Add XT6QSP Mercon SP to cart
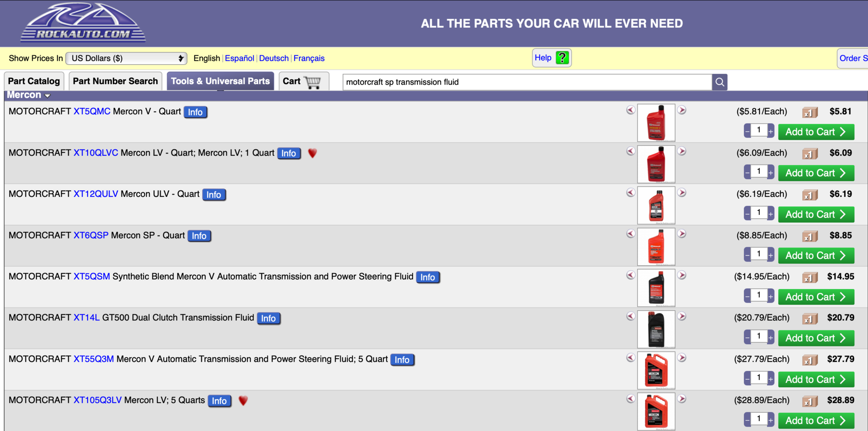Viewport: 868px width, 431px height. pos(816,255)
